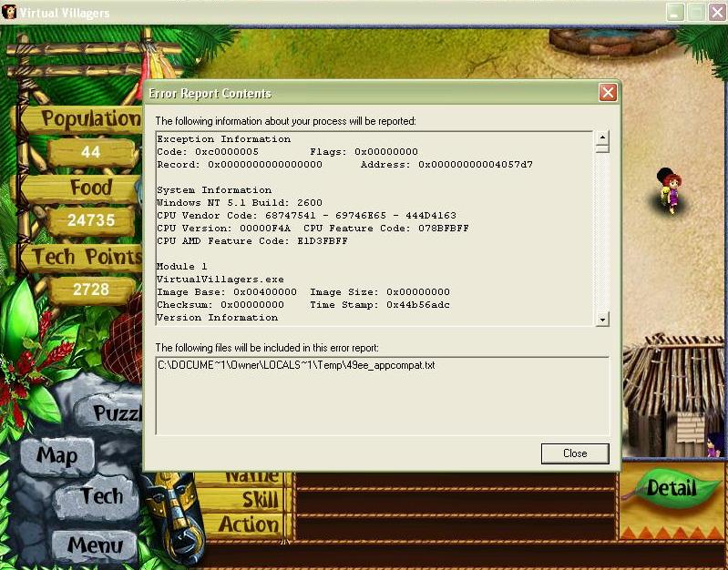Image resolution: width=728 pixels, height=570 pixels.
Task: Click the 'Image Base: 0x00400000' text
Action: [227, 292]
